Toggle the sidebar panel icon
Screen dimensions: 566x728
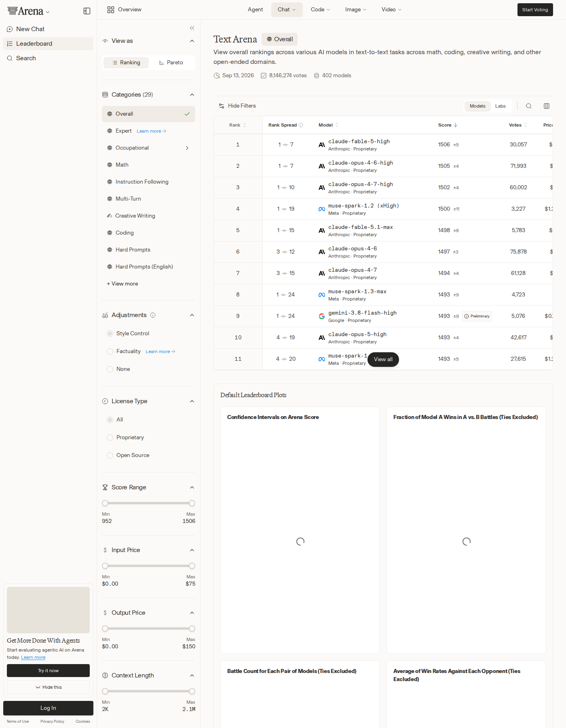(x=87, y=11)
